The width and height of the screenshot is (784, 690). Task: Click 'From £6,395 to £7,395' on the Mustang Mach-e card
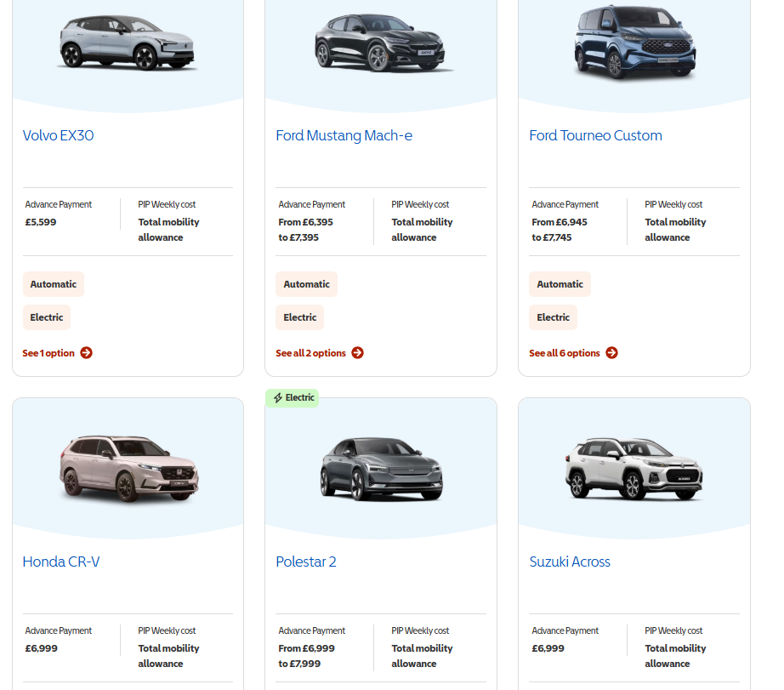click(x=305, y=230)
